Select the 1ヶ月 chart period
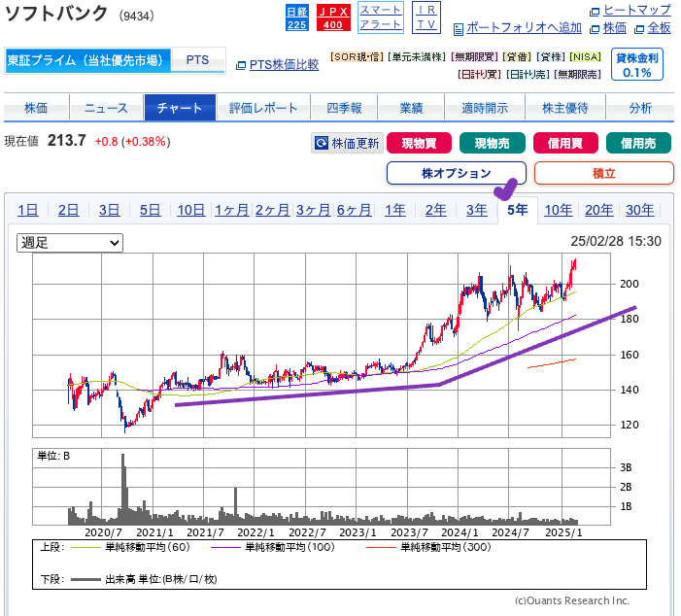Viewport: 681px width, 616px height. (x=231, y=210)
